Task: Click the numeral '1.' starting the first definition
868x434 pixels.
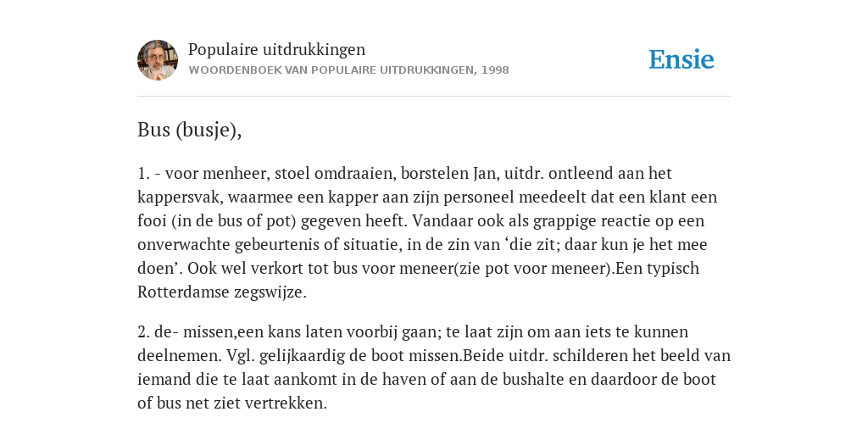Action: coord(143,173)
